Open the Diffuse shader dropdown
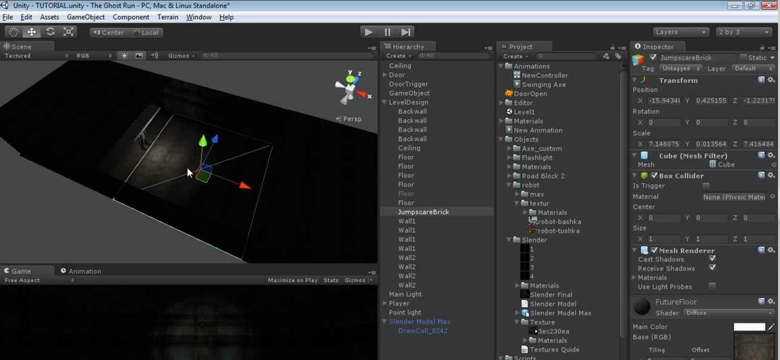 click(728, 313)
